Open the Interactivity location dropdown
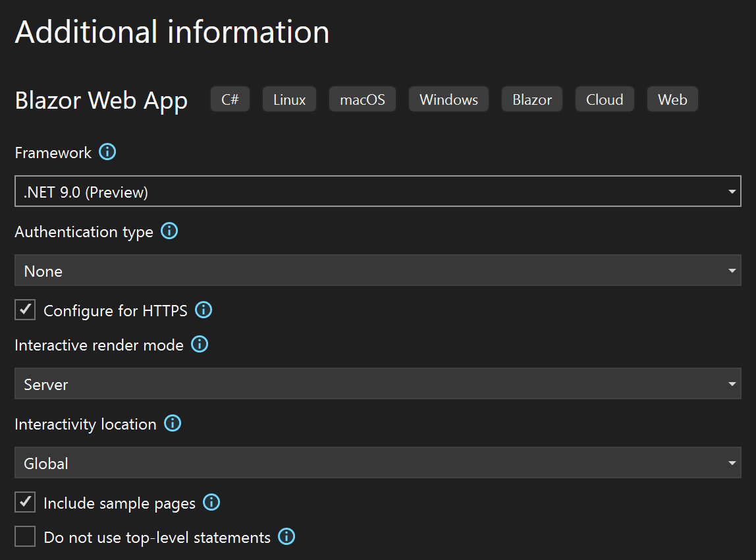 tap(378, 463)
